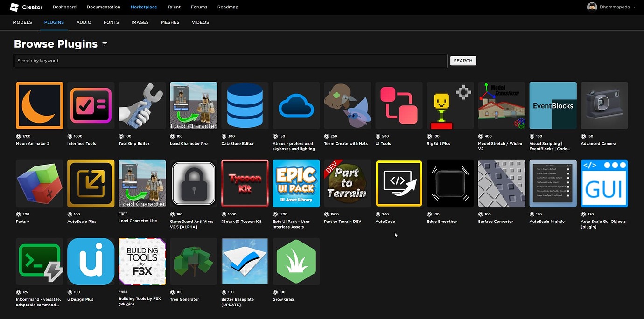Open Team Create with Hats icon
Viewport: 644px width, 319px height.
[x=348, y=105]
